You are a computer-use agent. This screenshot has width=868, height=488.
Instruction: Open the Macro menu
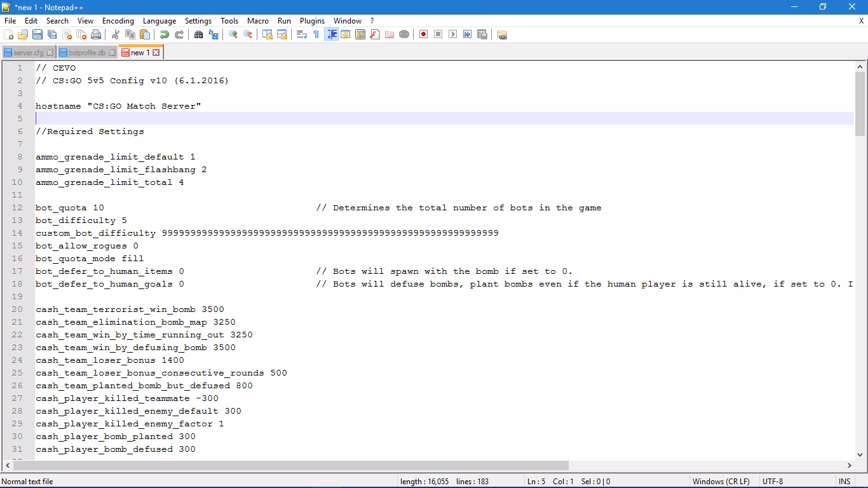pos(258,21)
